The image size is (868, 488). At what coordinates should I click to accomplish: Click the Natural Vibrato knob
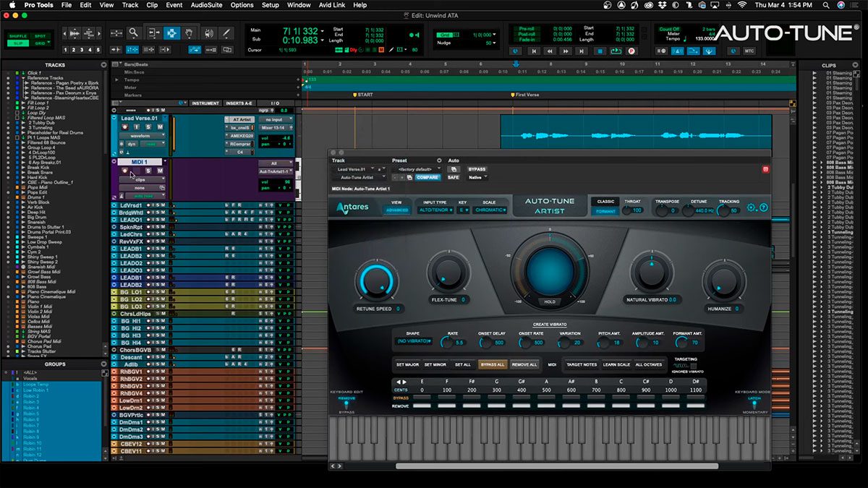(x=652, y=274)
